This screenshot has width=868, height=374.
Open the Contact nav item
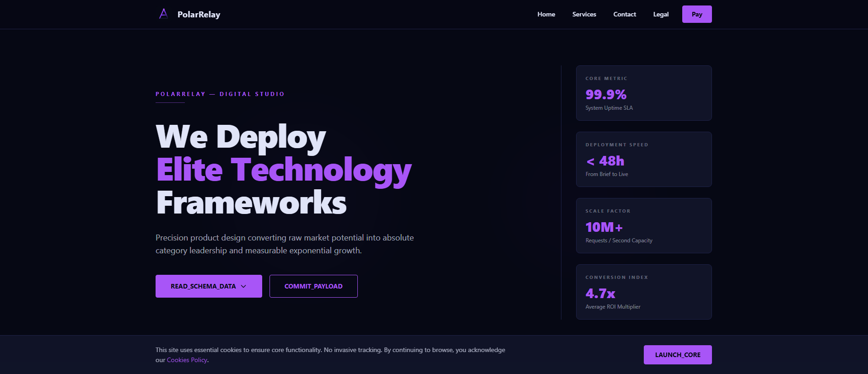click(x=625, y=14)
